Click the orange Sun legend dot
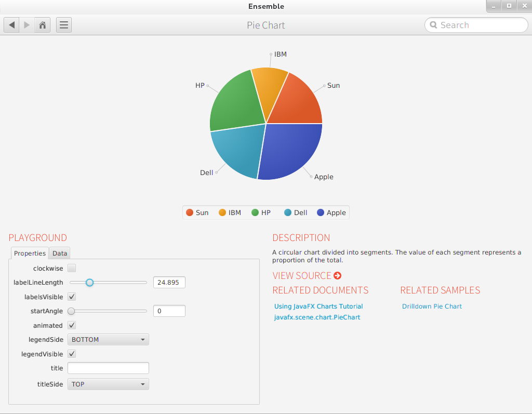 [190, 212]
